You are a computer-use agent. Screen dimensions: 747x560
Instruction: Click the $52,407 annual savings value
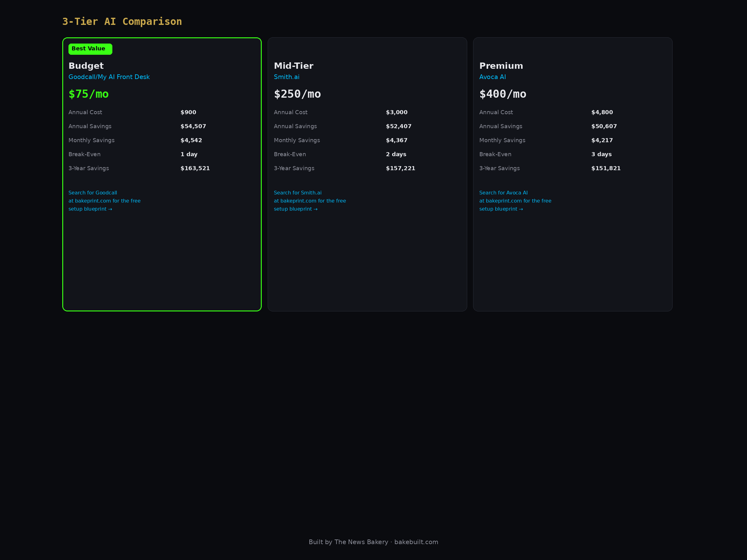coord(398,126)
